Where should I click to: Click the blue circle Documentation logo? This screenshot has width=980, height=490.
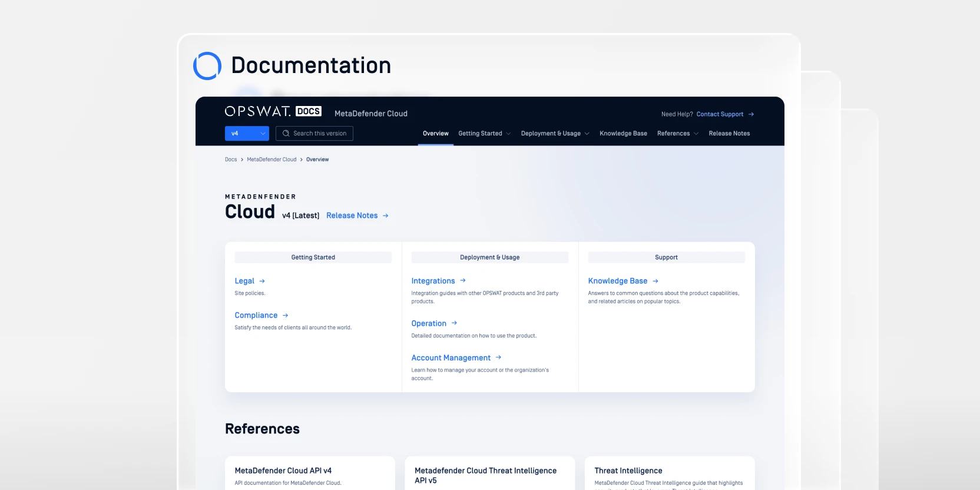207,66
